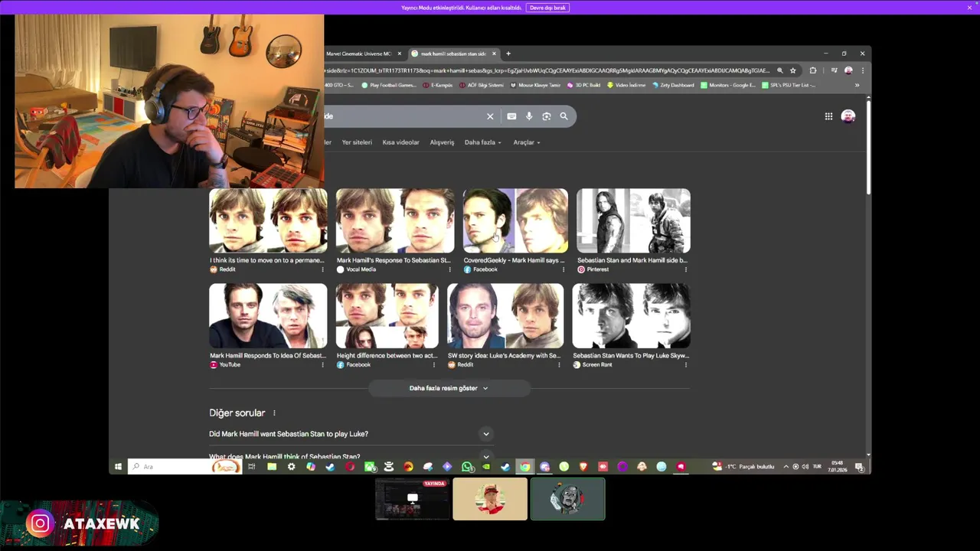Open Task View on the taskbar

(251, 466)
